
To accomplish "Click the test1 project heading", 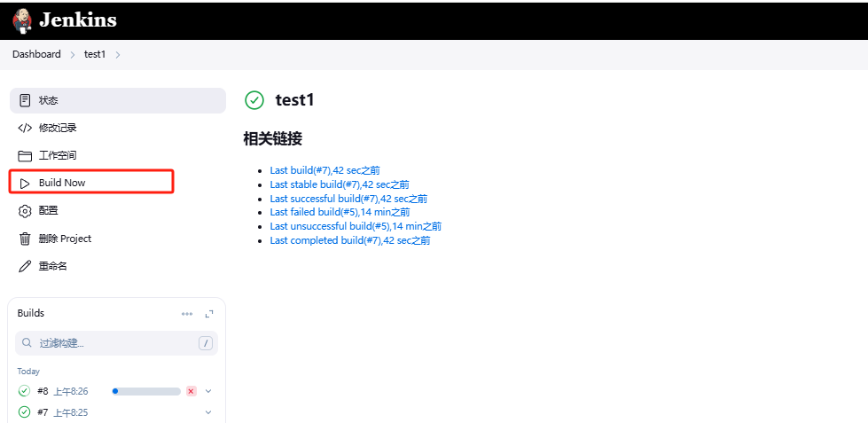I will click(294, 100).
